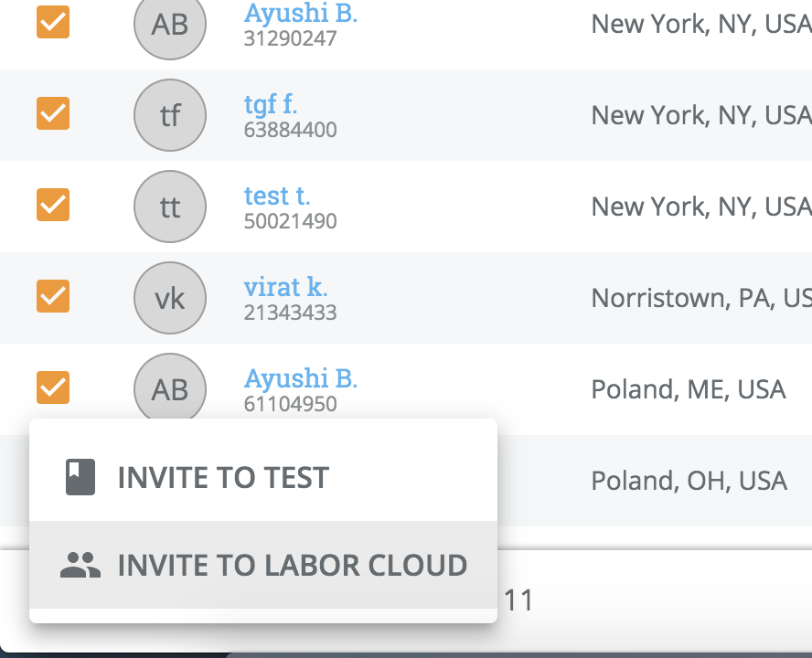812x658 pixels.
Task: Click the AB avatar for ID 31290247
Action: tap(170, 25)
